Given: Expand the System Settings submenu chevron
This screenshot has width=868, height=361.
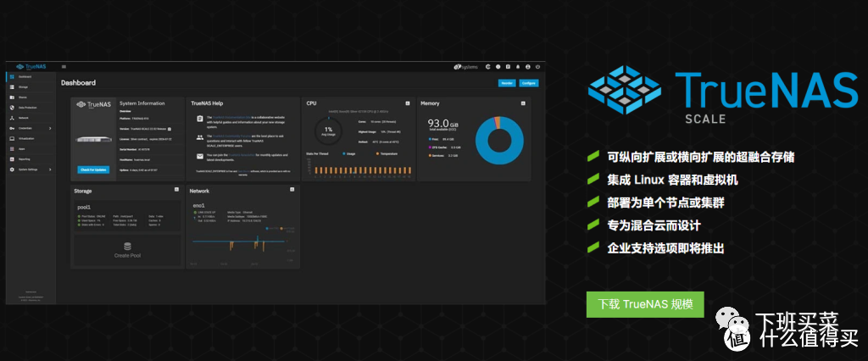Looking at the screenshot, I should [x=50, y=169].
